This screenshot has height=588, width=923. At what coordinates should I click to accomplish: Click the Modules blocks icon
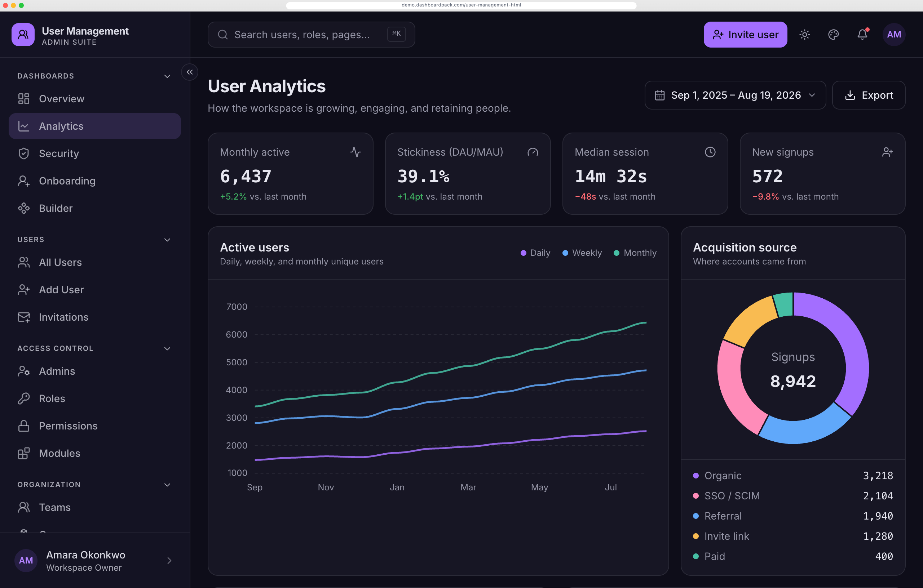[24, 453]
